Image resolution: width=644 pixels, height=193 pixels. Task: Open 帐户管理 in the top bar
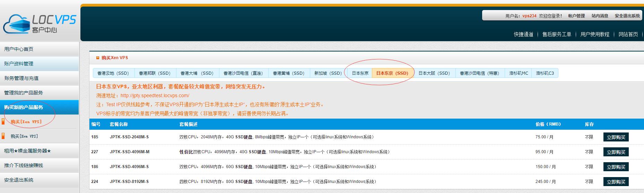click(x=576, y=16)
